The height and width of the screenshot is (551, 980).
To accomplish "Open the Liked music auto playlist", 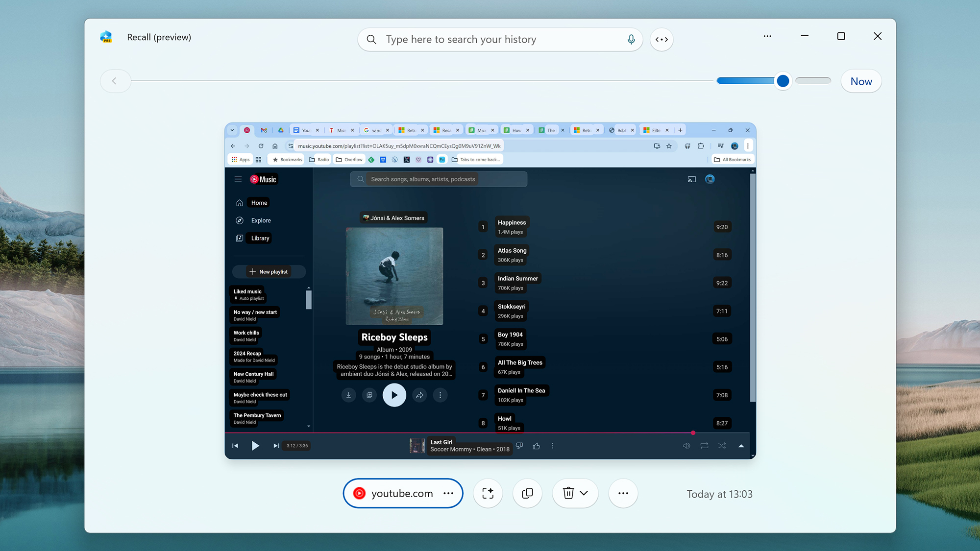I will [x=248, y=295].
